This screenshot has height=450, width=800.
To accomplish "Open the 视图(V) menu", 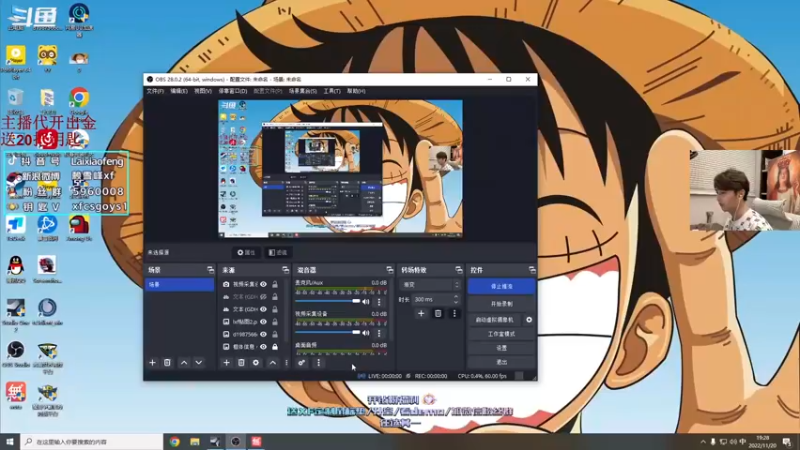I will (203, 91).
